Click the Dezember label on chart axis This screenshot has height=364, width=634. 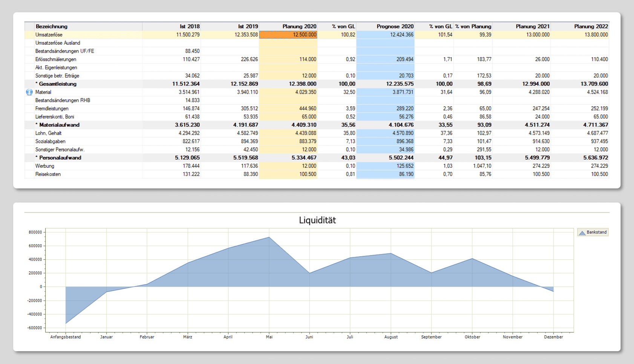click(553, 337)
